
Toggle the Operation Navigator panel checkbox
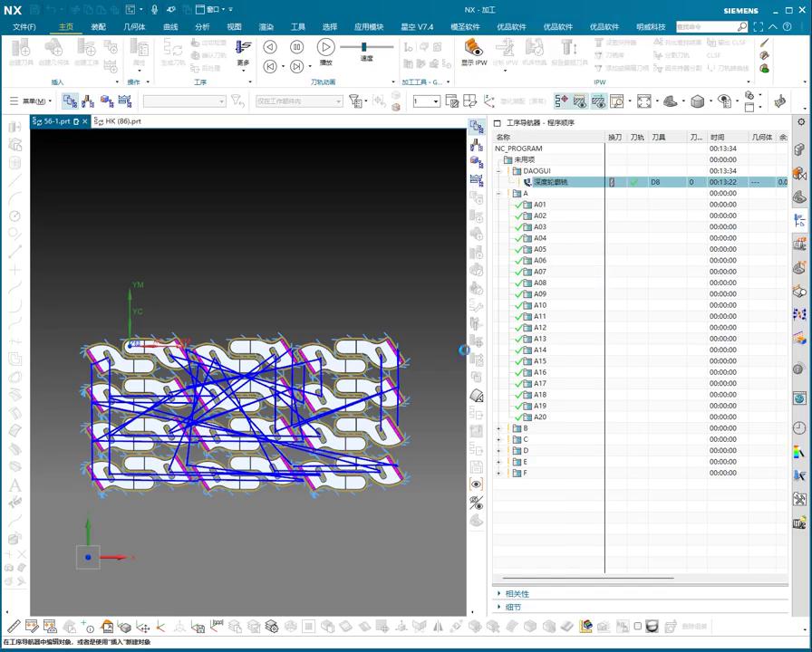[x=498, y=122]
